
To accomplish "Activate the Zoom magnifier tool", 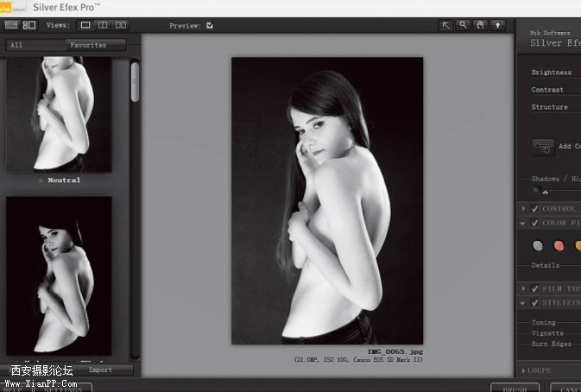I will (x=464, y=25).
